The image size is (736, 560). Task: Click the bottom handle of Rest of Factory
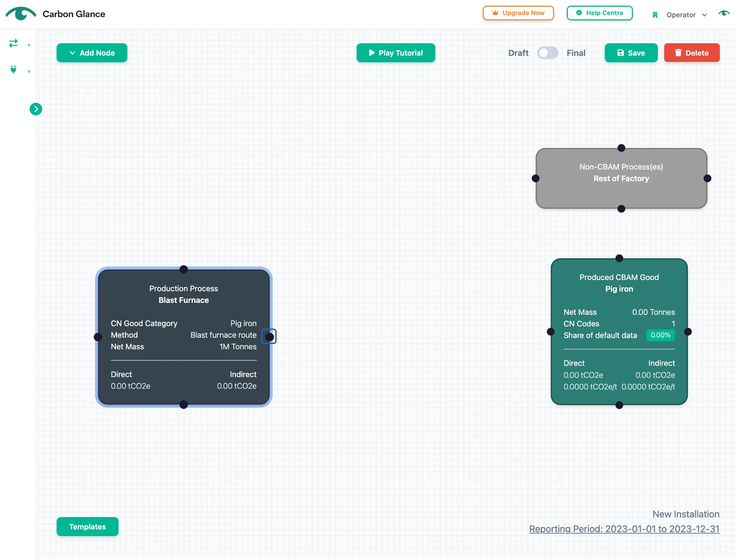tap(621, 209)
